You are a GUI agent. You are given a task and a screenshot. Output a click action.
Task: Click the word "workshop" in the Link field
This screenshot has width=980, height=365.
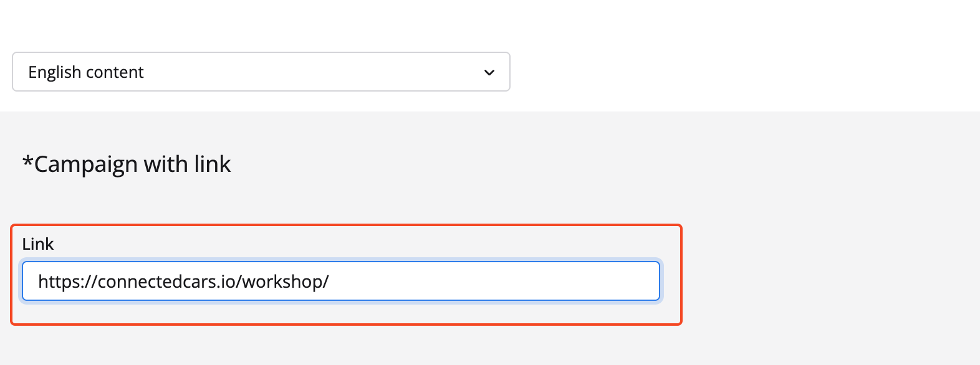pos(282,282)
